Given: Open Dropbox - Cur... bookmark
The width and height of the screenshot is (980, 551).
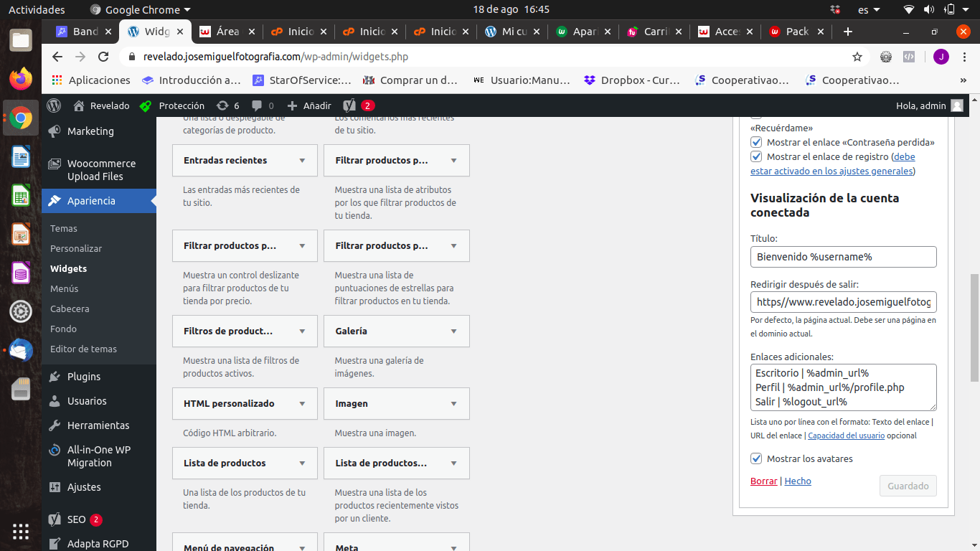Looking at the screenshot, I should click(x=632, y=80).
